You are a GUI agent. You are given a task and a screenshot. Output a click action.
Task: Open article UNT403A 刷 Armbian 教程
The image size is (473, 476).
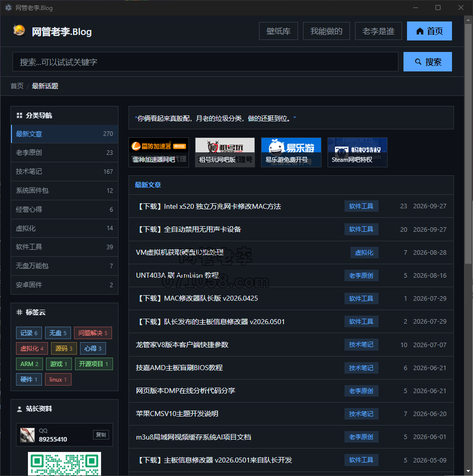click(177, 275)
